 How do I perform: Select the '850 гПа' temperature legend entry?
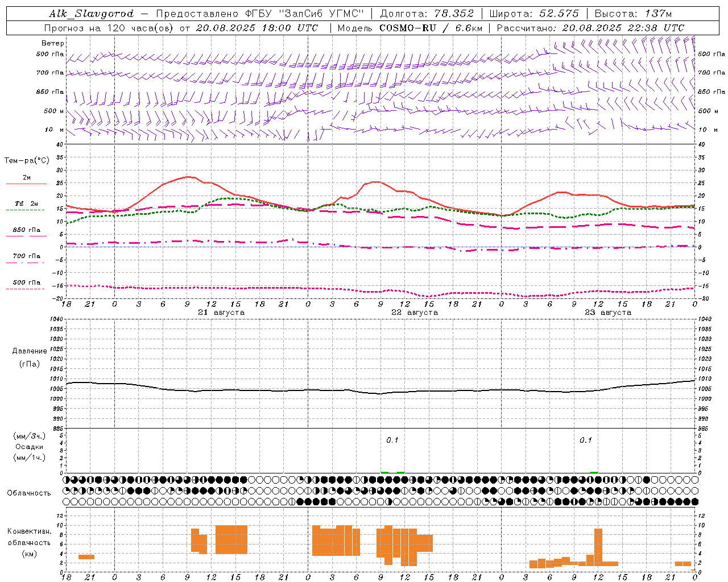point(27,230)
